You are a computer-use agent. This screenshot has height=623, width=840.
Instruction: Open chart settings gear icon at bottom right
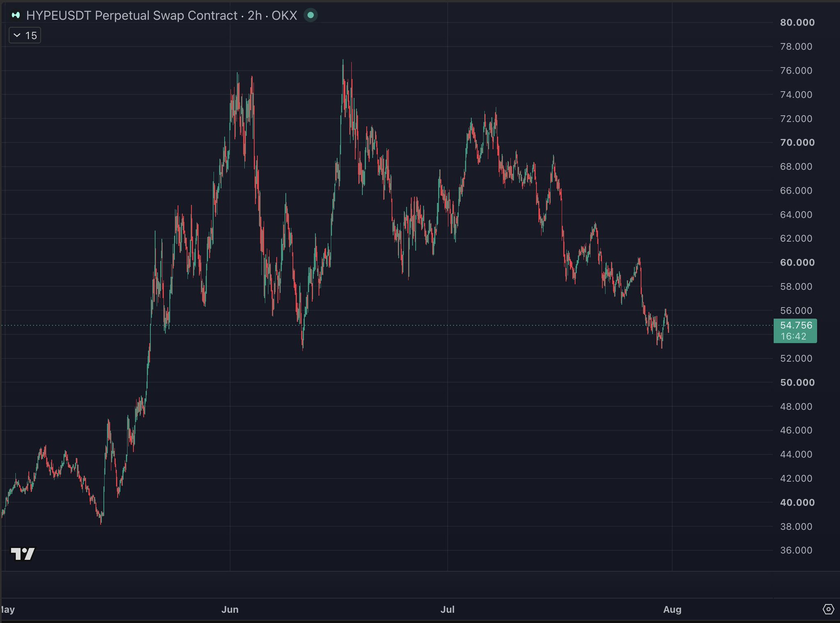tap(828, 609)
